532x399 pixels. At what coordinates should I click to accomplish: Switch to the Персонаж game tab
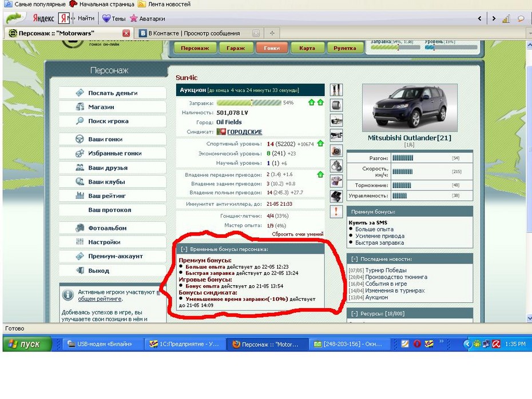(x=194, y=48)
